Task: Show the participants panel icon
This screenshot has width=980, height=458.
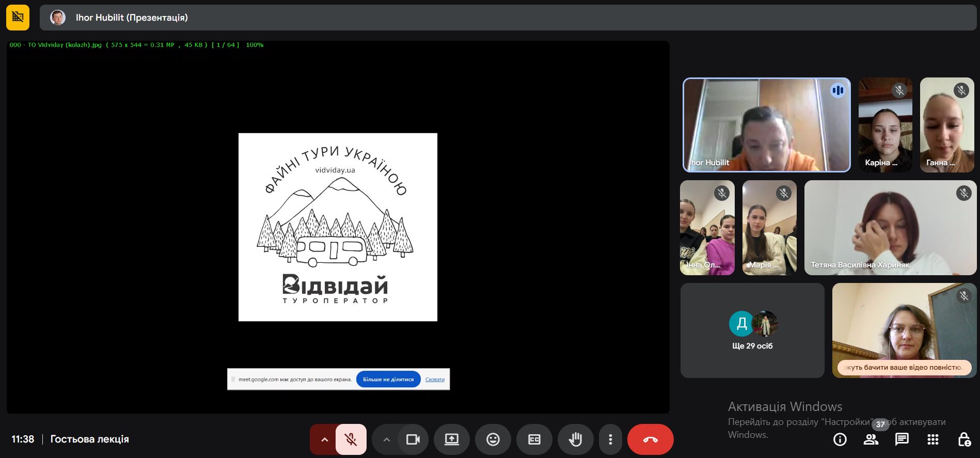Action: 871,439
